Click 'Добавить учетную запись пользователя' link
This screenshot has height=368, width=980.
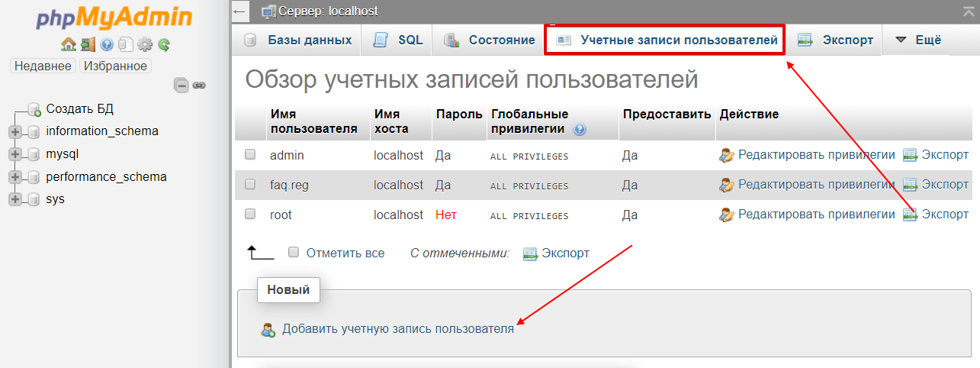397,329
